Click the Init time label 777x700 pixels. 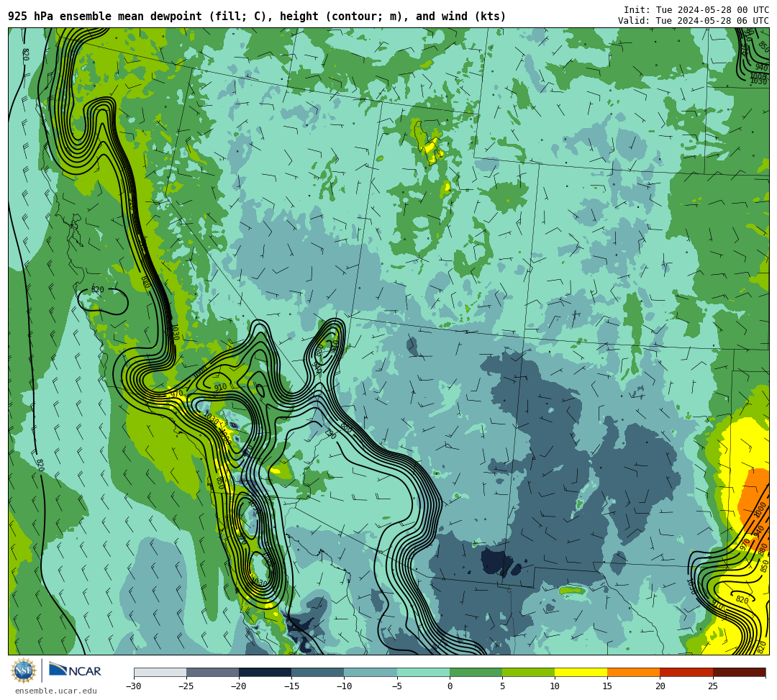pos(696,10)
